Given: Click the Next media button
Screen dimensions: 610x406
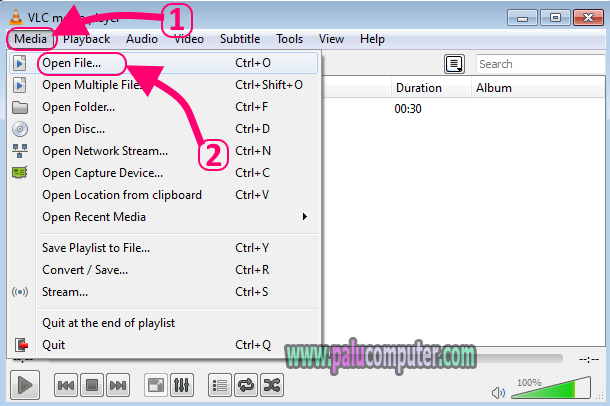Looking at the screenshot, I should pyautogui.click(x=118, y=385).
